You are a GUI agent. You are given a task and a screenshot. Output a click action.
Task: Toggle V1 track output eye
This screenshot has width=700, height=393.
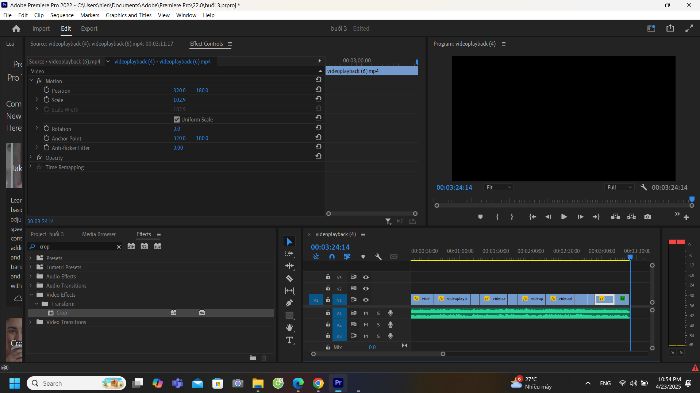click(366, 300)
